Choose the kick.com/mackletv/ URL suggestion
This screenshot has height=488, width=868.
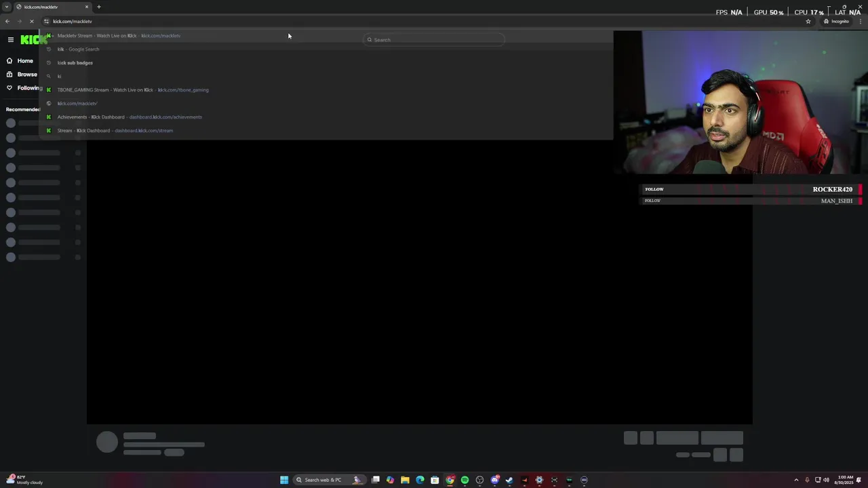[x=325, y=103]
